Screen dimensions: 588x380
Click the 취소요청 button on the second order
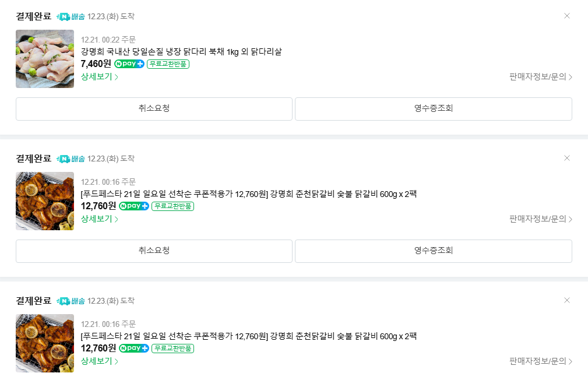pyautogui.click(x=154, y=251)
